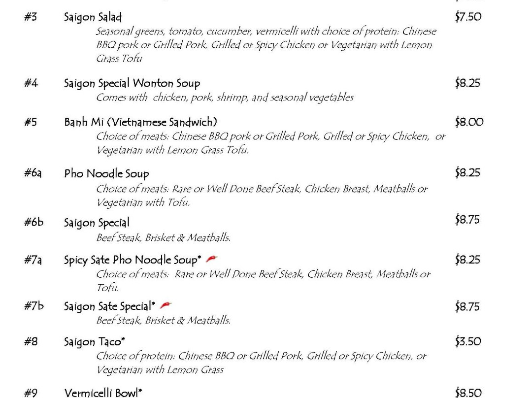Click the chili pepper icon beside Spicy Sate Pho
The height and width of the screenshot is (398, 532).
[x=212, y=259]
